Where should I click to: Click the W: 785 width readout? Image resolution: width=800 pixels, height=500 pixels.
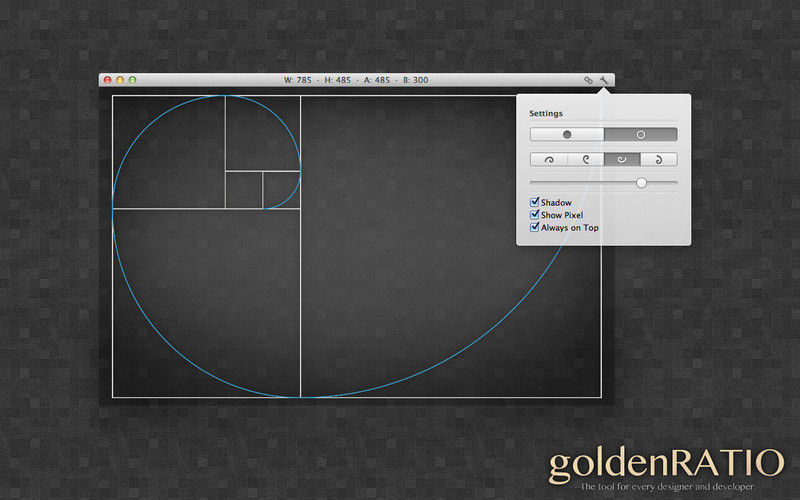coord(297,80)
